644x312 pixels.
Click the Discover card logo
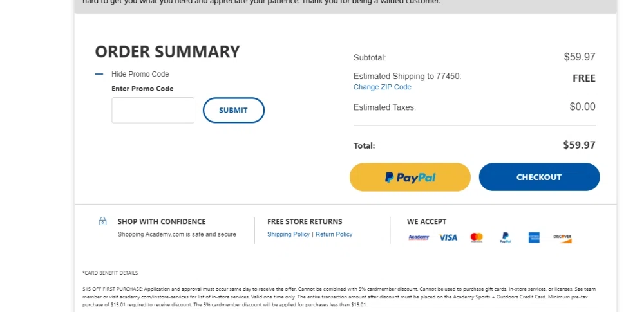click(x=562, y=237)
